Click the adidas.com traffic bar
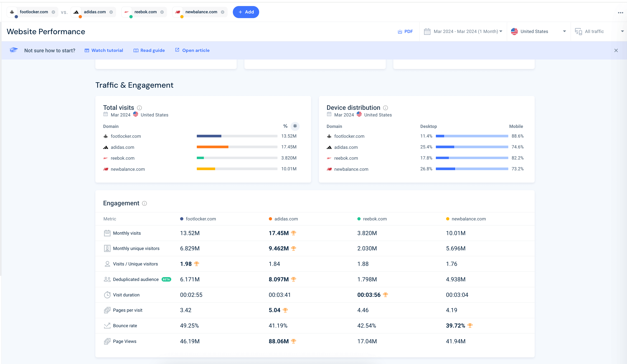This screenshot has height=364, width=627. tap(212, 147)
